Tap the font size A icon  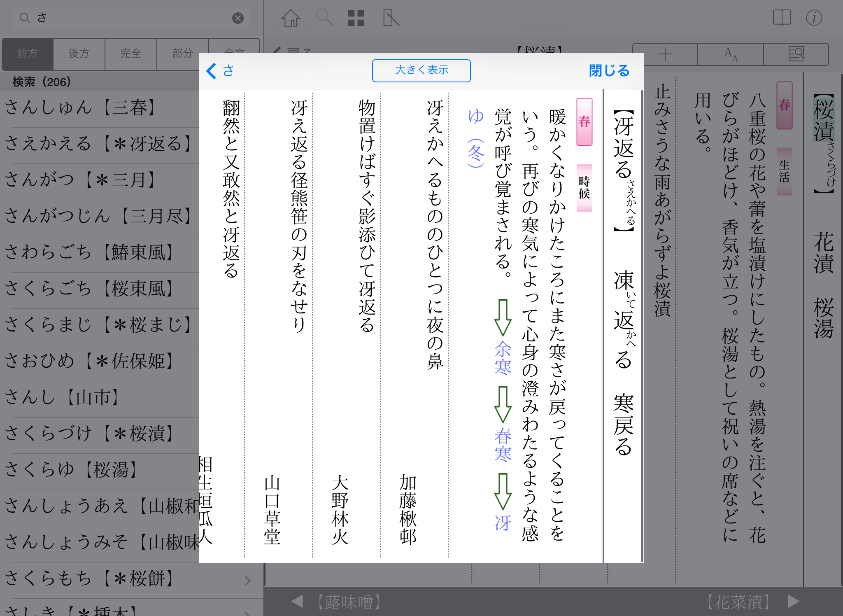pyautogui.click(x=731, y=54)
